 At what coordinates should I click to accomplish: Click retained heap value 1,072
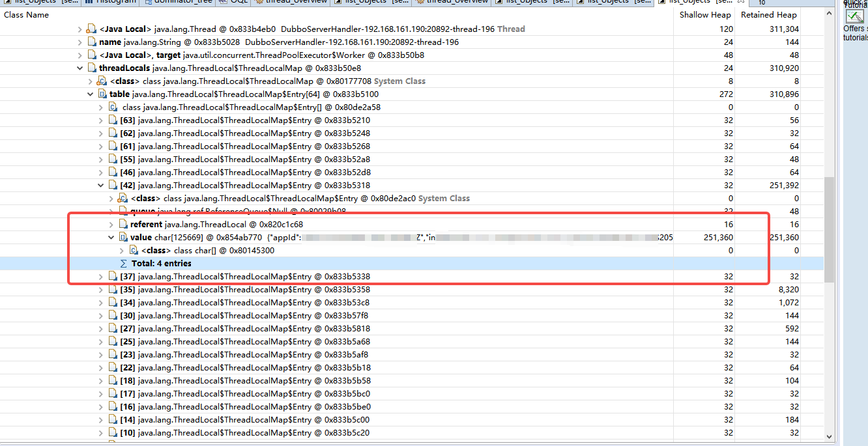(788, 303)
